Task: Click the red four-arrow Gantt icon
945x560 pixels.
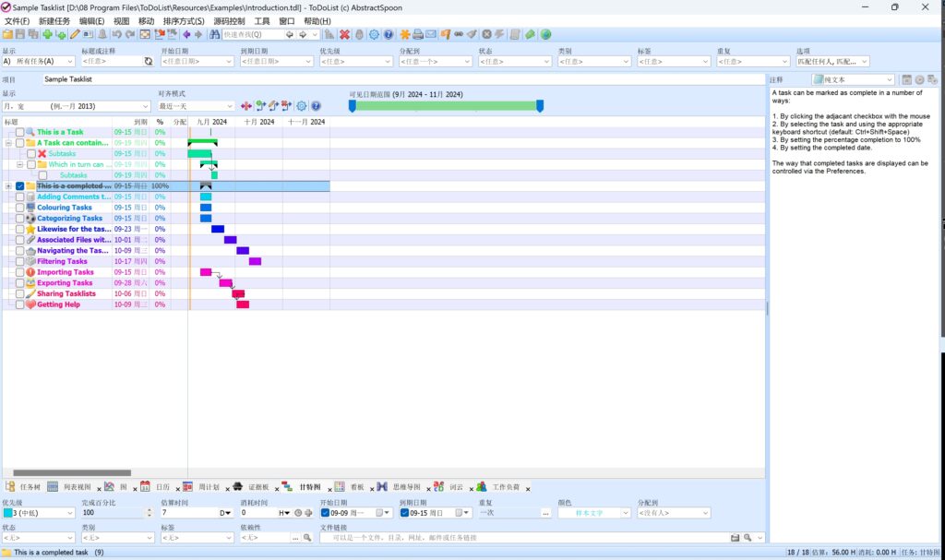Action: coord(245,106)
